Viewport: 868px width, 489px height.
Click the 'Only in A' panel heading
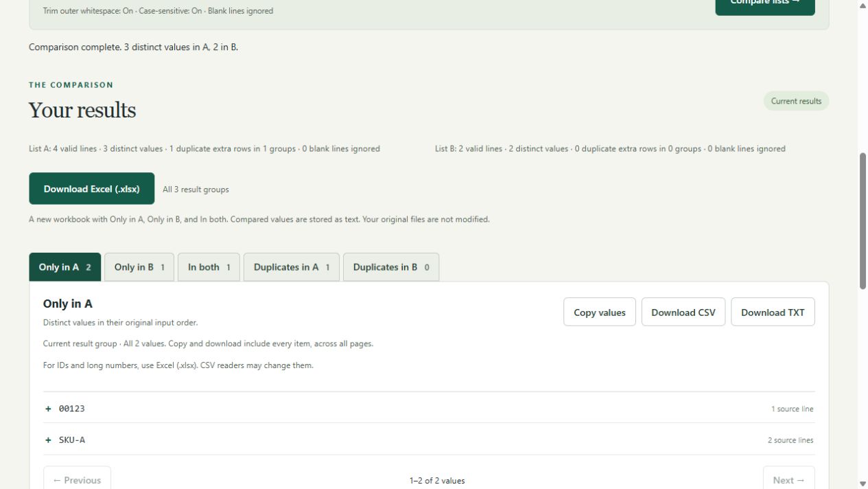tap(68, 304)
